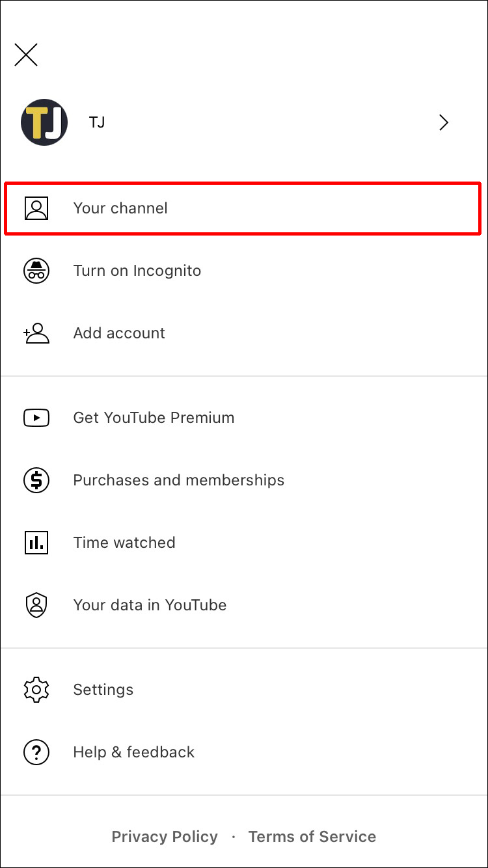488x868 pixels.
Task: Tap the TJ profile avatar
Action: [x=44, y=122]
